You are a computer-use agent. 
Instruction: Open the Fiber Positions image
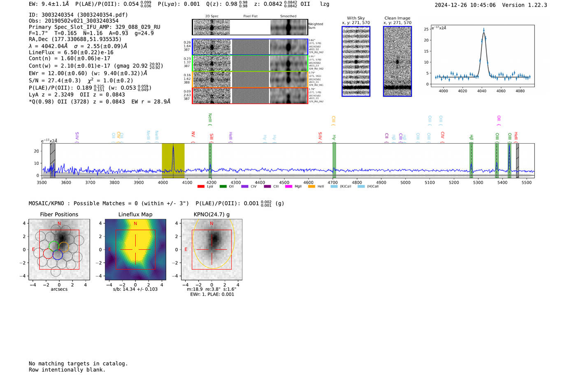pos(59,250)
